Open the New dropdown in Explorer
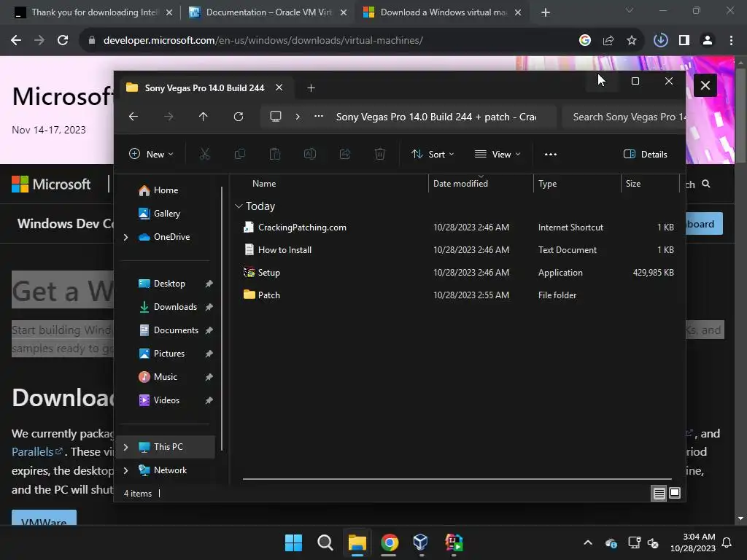Image resolution: width=747 pixels, height=560 pixels. tap(151, 154)
